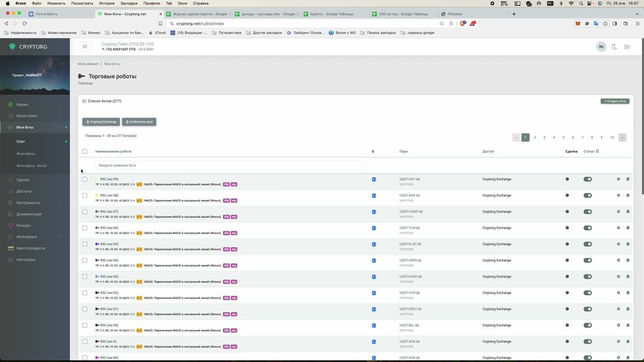Screen dimensions: 644x362
Task: Open settings gear for RSI (ver.98) bot
Action: tap(618, 195)
